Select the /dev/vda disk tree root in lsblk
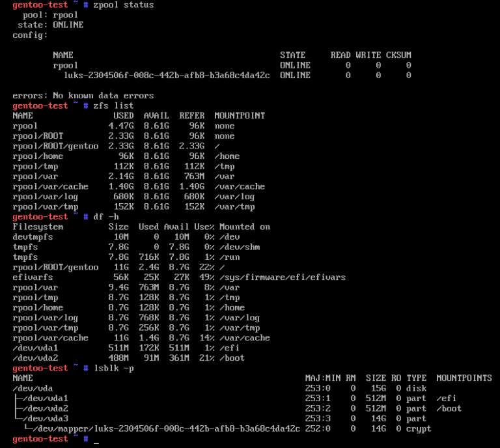The width and height of the screenshot is (500, 448). (33, 388)
